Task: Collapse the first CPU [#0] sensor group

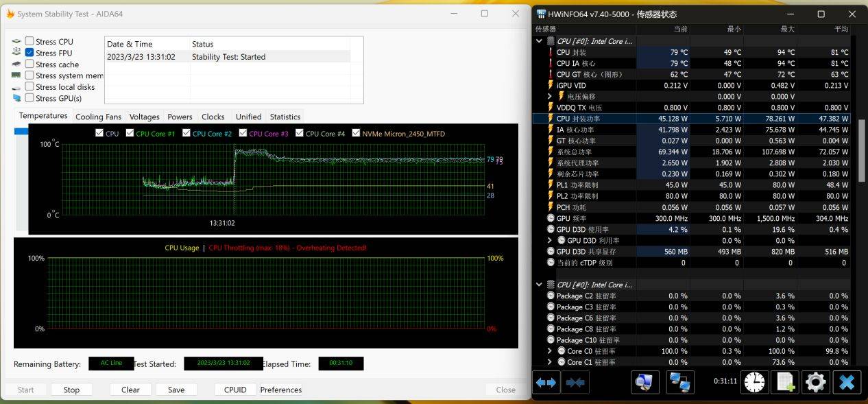Action: point(539,41)
